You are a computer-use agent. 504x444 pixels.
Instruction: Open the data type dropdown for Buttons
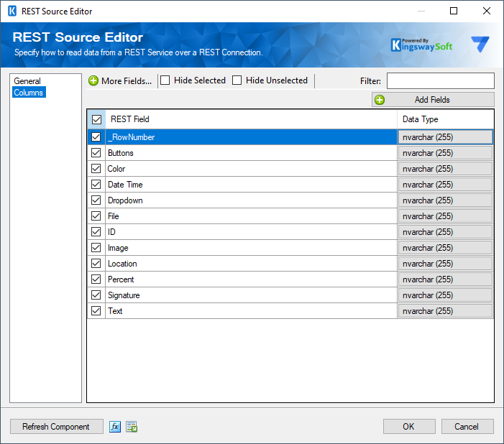(445, 153)
